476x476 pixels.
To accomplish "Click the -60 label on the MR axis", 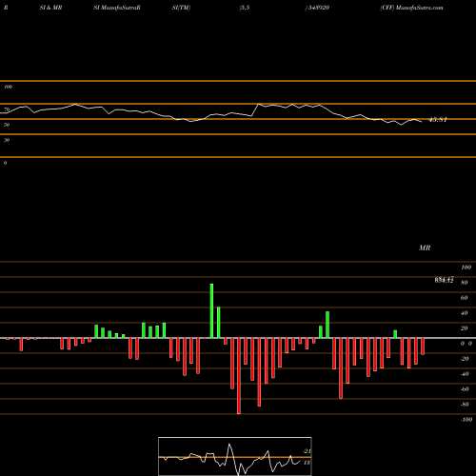I will point(465,389).
